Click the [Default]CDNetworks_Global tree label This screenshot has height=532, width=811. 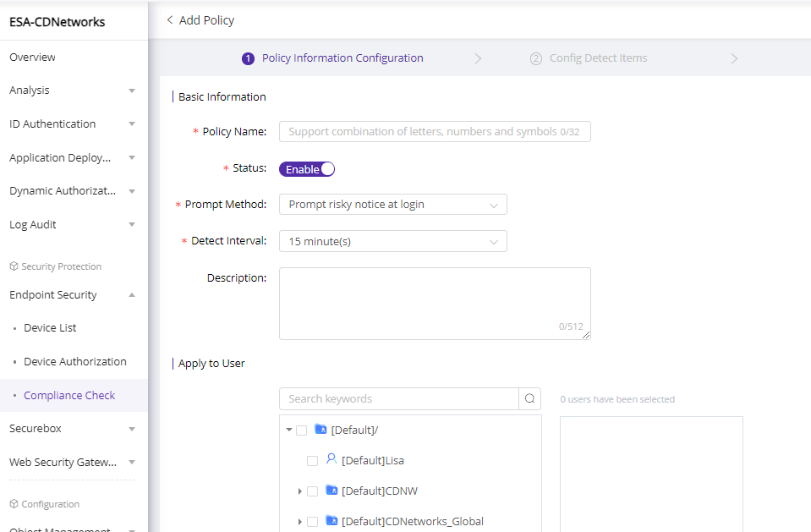click(412, 521)
